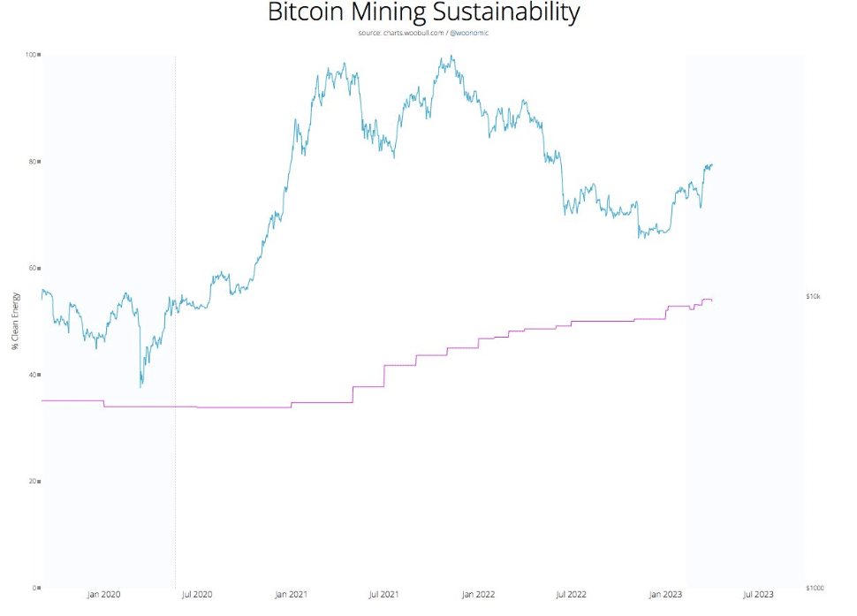The width and height of the screenshot is (857, 616).
Task: Click the Jan 2022 x-axis label
Action: (479, 595)
